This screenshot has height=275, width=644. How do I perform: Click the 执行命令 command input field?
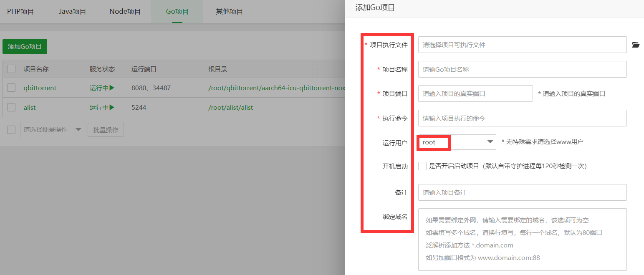tap(522, 118)
